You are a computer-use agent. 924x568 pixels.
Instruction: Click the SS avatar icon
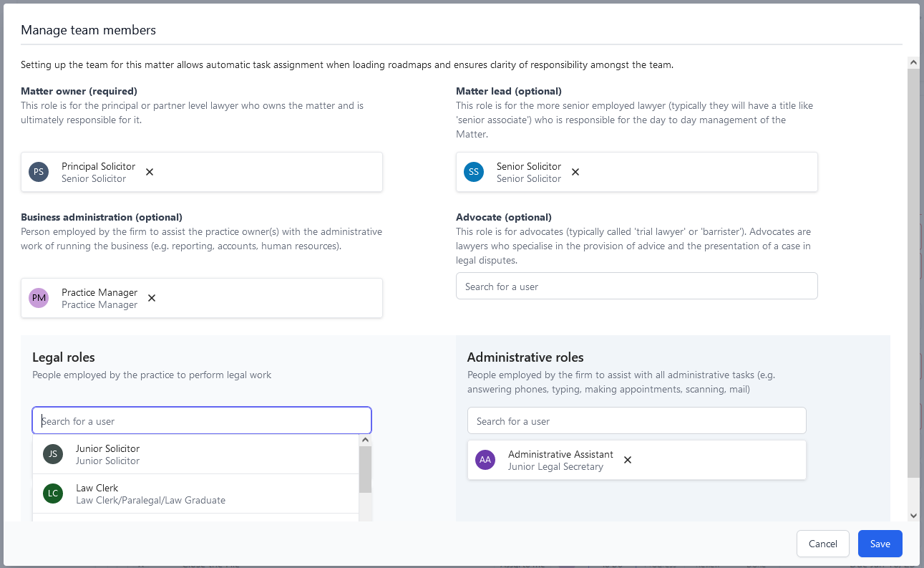(474, 172)
